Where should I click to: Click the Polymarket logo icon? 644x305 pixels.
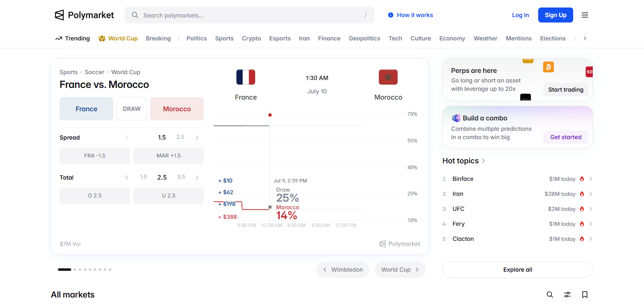[59, 15]
